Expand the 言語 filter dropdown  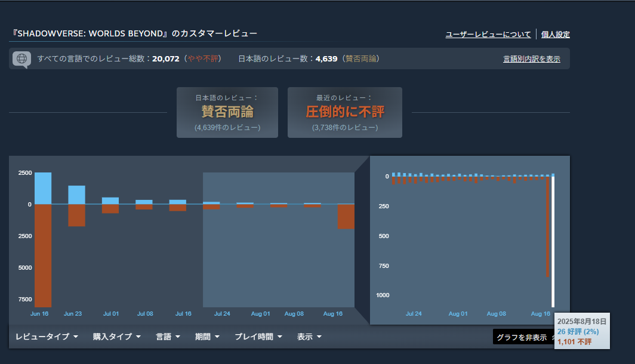pos(168,337)
